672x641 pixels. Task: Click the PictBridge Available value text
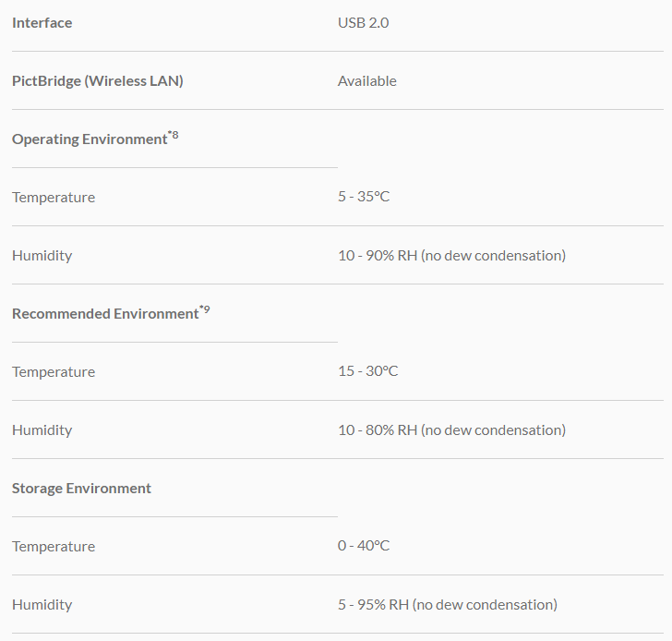click(x=366, y=81)
